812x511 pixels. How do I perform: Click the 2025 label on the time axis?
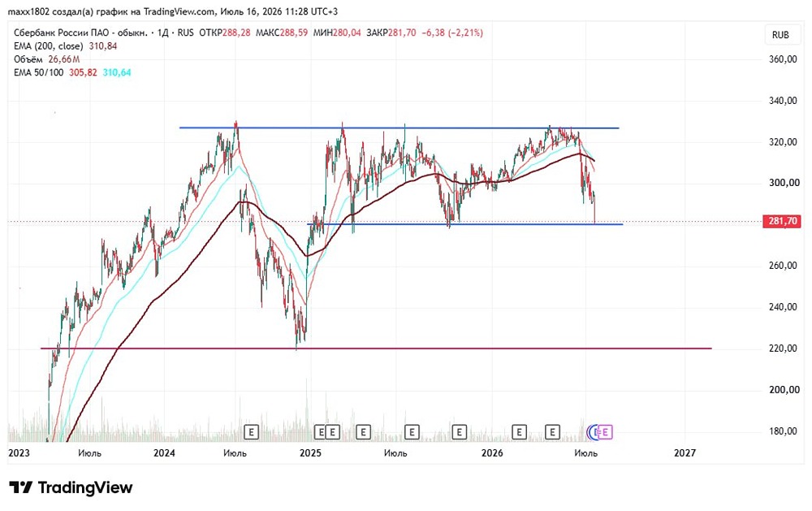(310, 453)
